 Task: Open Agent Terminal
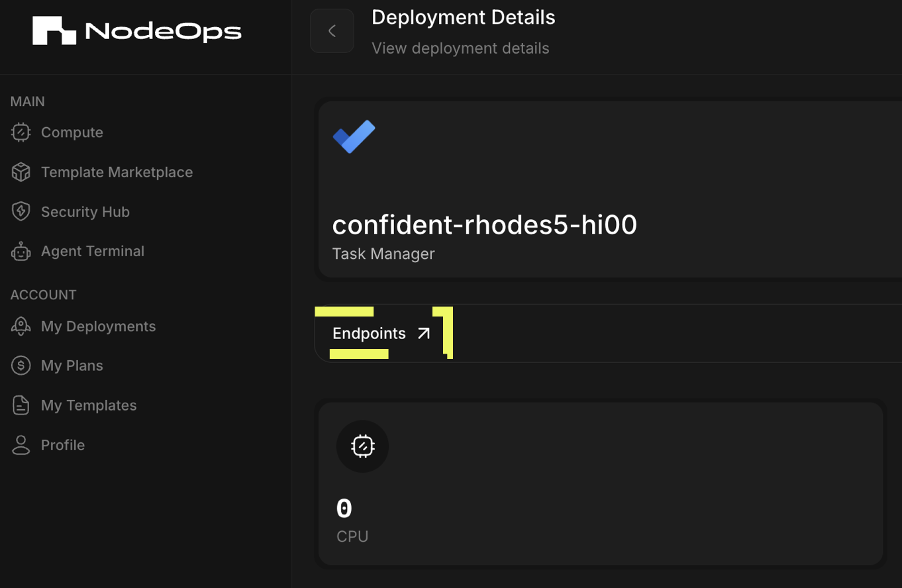(93, 251)
